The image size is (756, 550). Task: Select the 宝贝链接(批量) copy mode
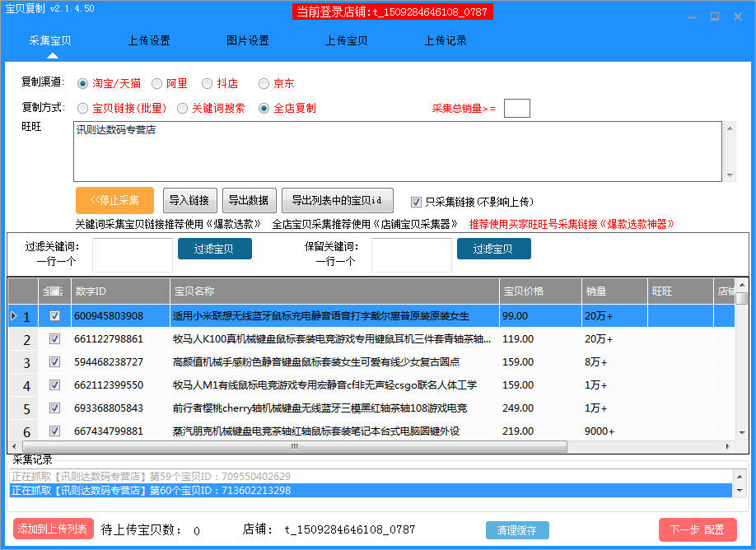point(82,108)
